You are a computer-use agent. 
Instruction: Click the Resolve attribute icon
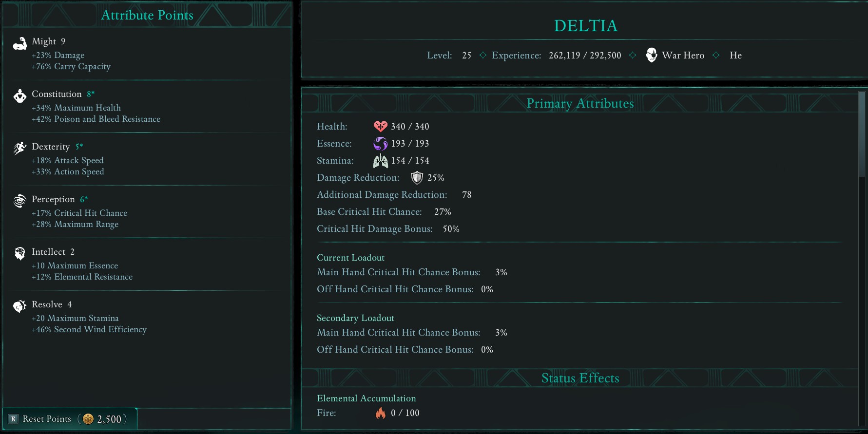tap(20, 306)
